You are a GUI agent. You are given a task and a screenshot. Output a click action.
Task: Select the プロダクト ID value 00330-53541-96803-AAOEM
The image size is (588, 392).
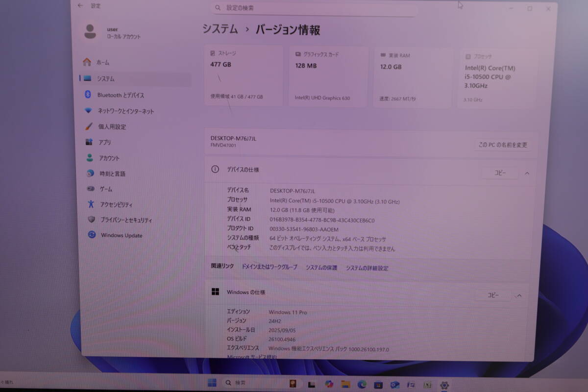(x=304, y=229)
